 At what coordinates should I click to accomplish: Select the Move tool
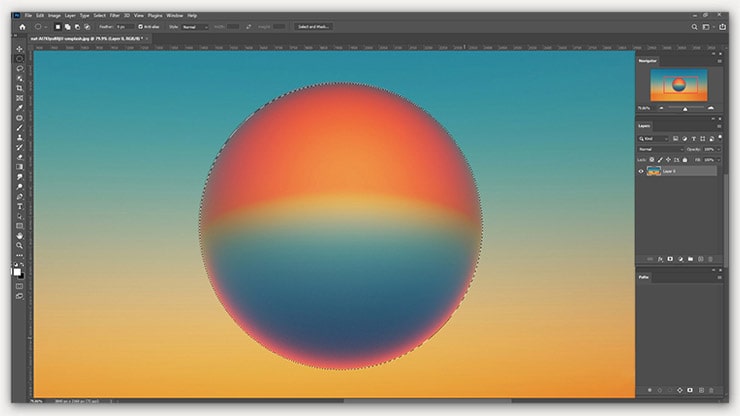coord(20,49)
